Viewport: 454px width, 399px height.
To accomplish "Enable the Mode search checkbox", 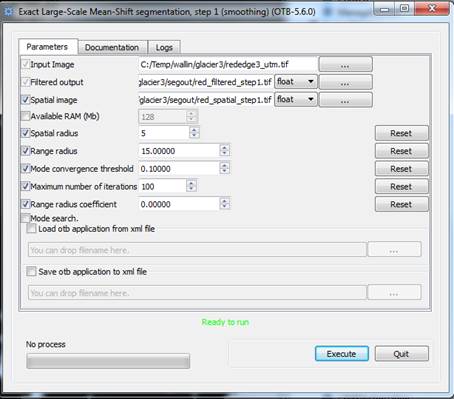I will [26, 218].
